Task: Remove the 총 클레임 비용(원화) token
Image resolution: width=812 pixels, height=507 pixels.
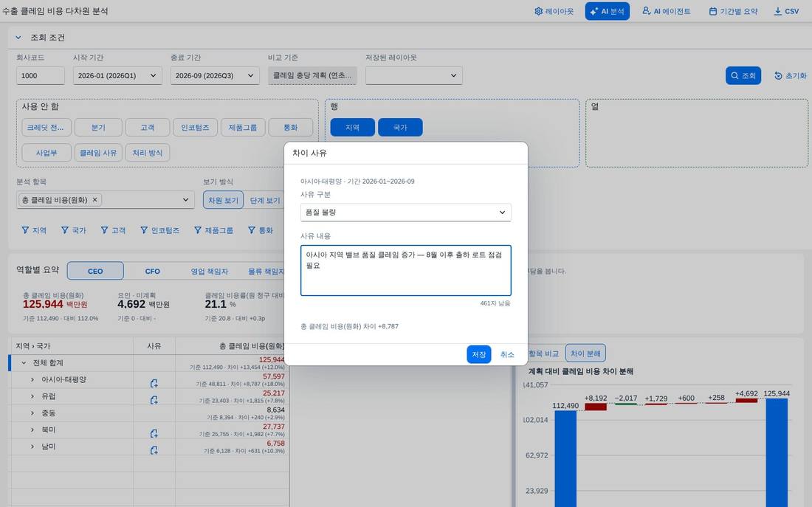Action: [94, 199]
